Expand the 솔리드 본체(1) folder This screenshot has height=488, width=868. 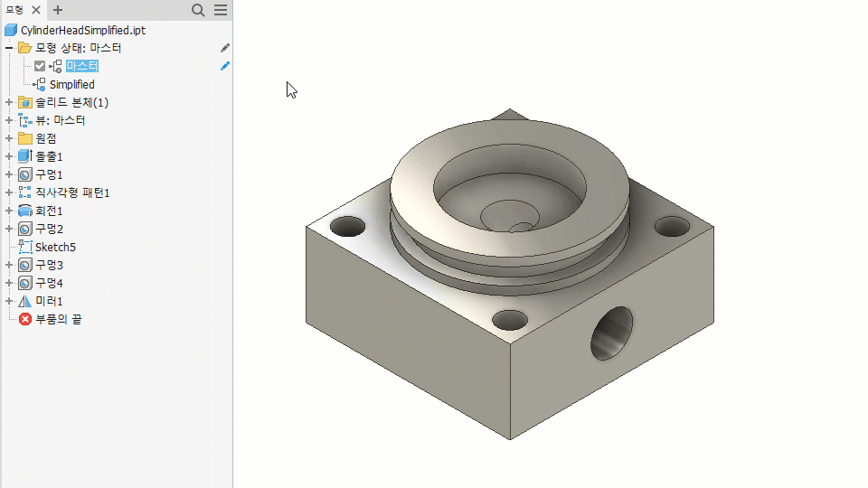pyautogui.click(x=9, y=102)
